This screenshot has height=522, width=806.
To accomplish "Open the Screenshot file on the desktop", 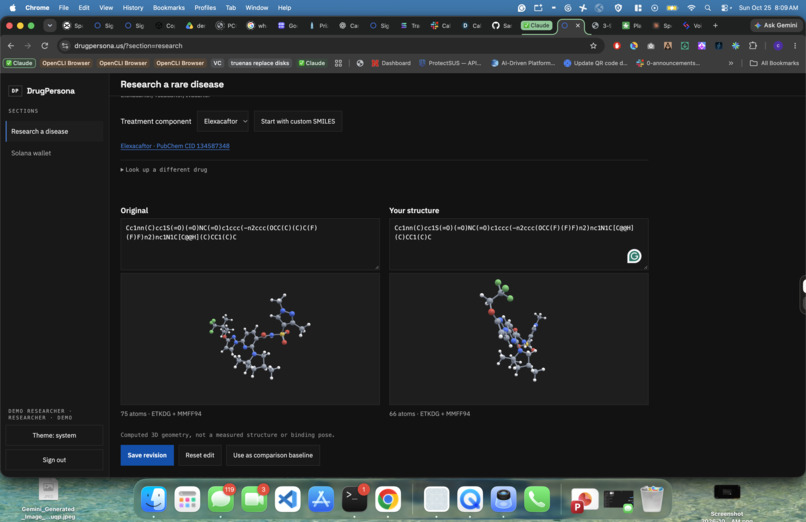I will coord(727,501).
